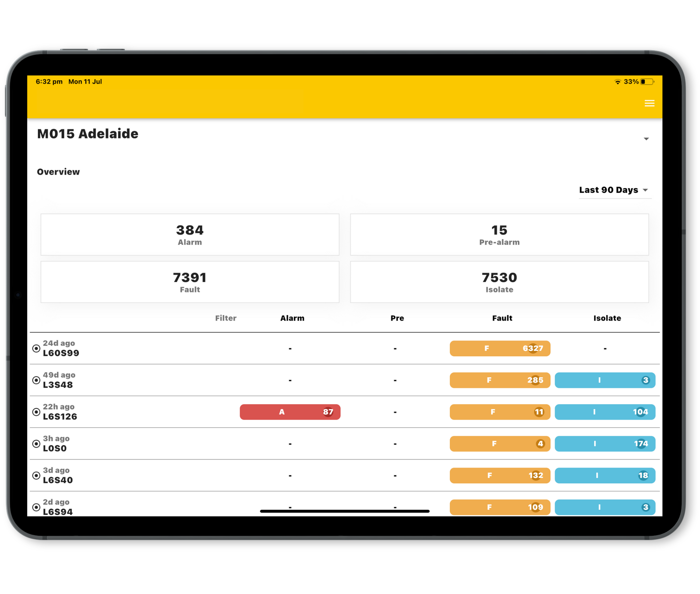
Task: Select the radio marker next to L6S94
Action: [x=36, y=507]
